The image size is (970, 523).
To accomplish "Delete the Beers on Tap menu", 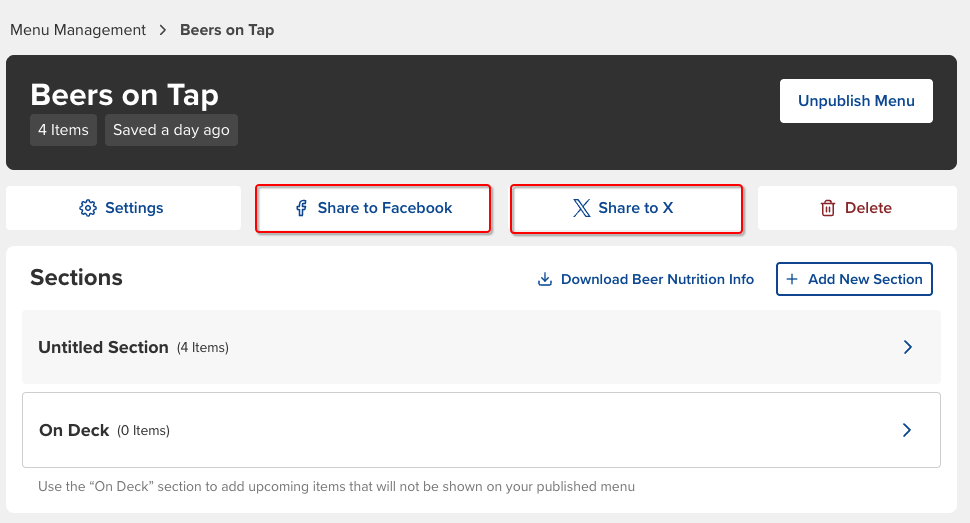I will click(868, 208).
